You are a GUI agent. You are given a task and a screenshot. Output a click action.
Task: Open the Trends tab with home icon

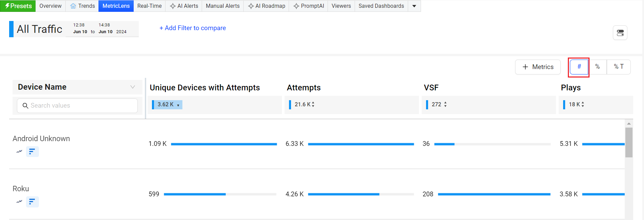tap(83, 6)
